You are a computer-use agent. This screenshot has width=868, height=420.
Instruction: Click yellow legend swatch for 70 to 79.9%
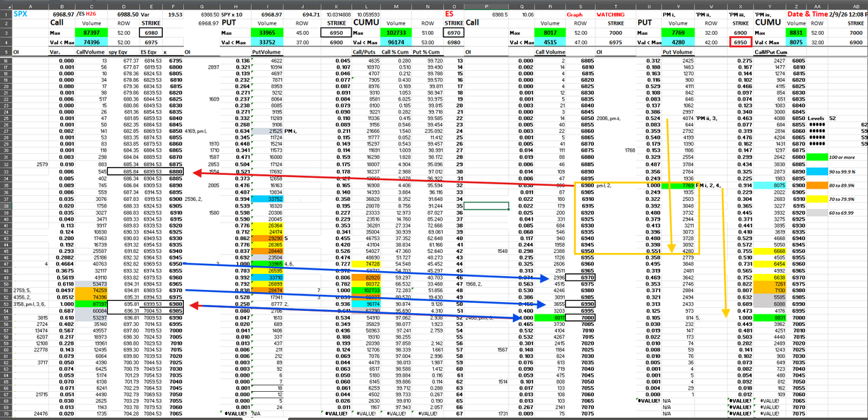point(817,197)
